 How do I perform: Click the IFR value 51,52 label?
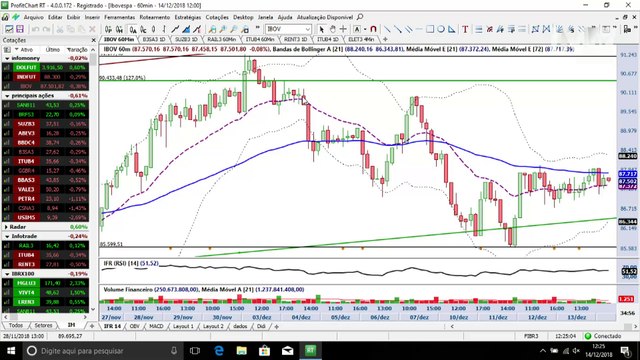[629, 271]
